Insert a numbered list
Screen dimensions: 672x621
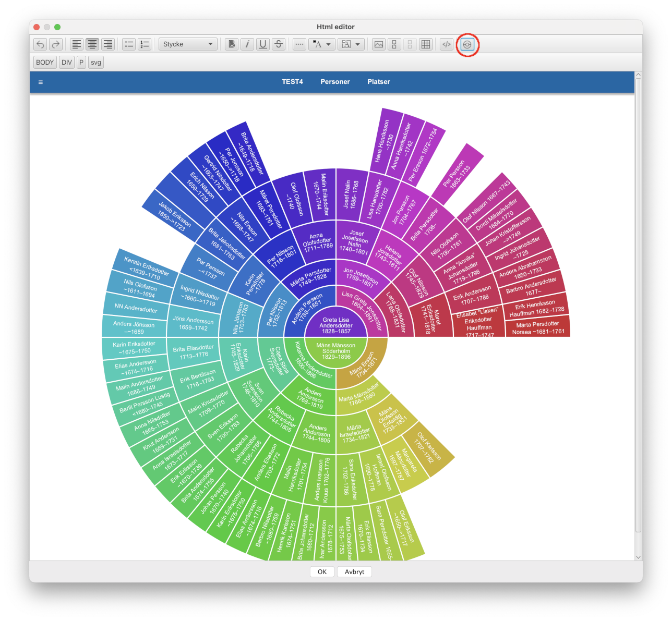pyautogui.click(x=145, y=44)
